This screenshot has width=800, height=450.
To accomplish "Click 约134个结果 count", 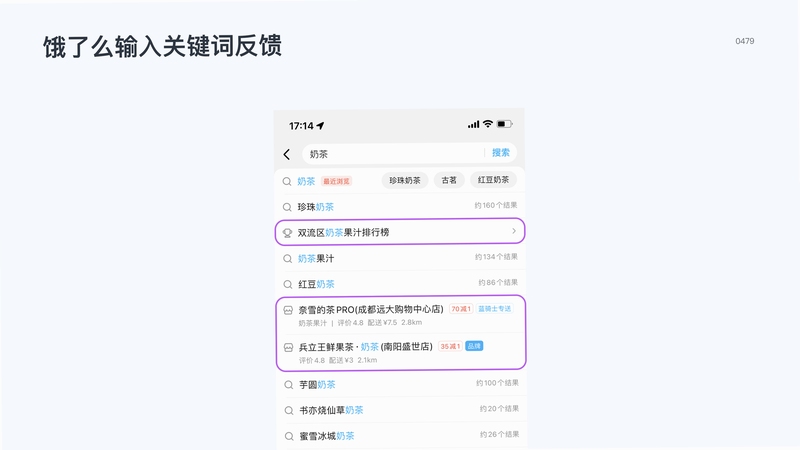I will point(496,257).
